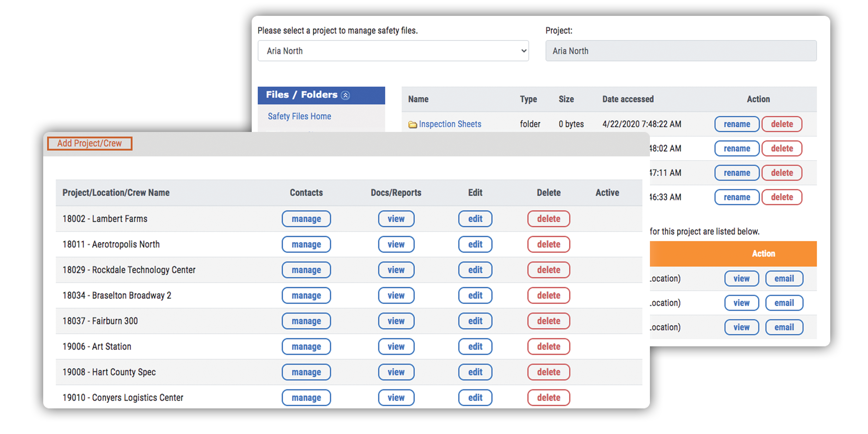Screen dimensions: 868x434
Task: Edit 18002 - Lambert Farms project
Action: 475,219
